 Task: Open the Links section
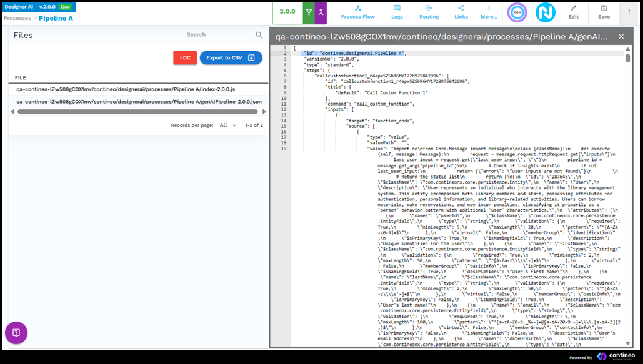461,12
